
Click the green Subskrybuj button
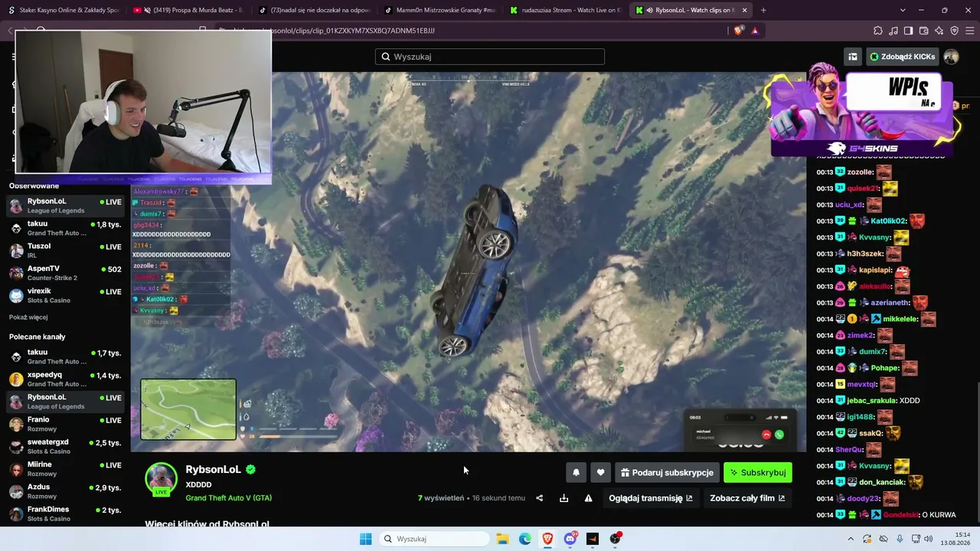tap(758, 473)
